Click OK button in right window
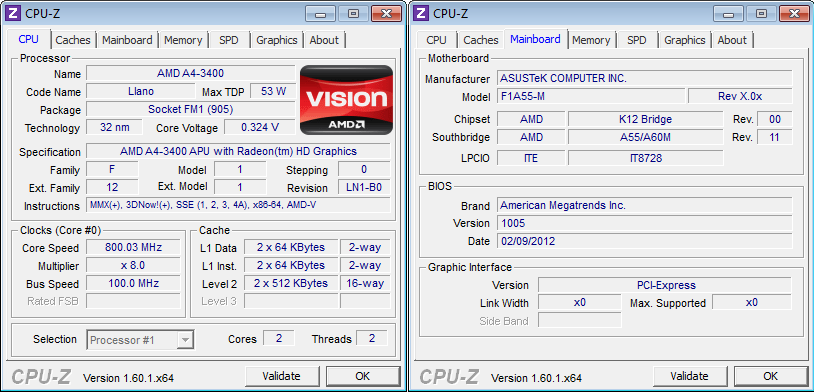 tap(771, 376)
